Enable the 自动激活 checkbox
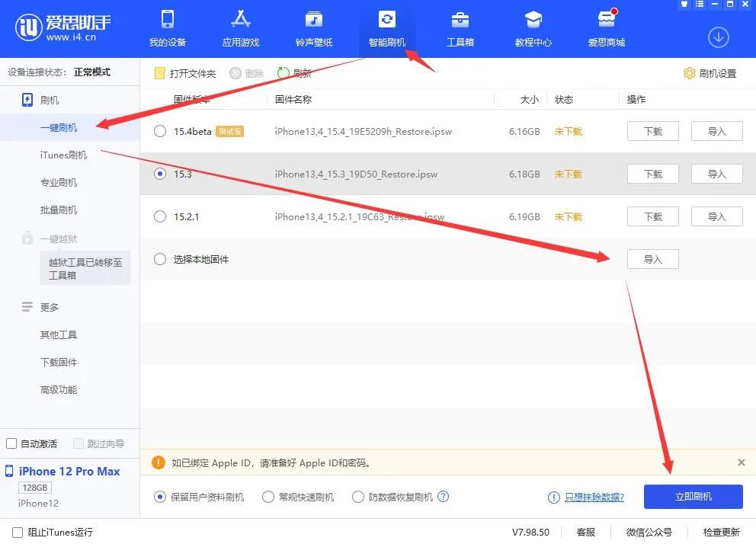Image resolution: width=756 pixels, height=544 pixels. (12, 443)
